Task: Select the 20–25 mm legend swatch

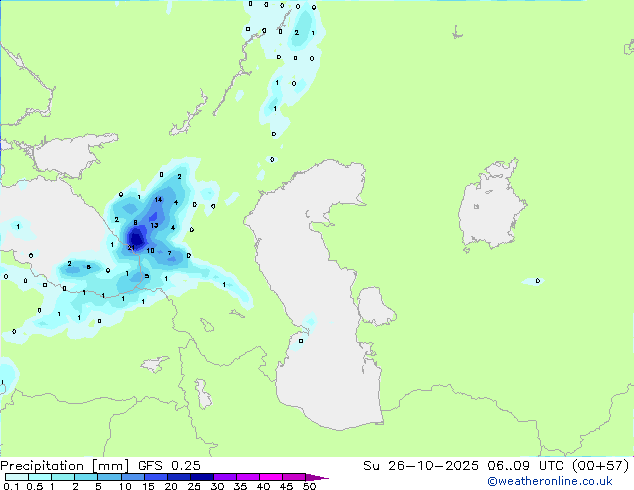Action: [x=179, y=477]
